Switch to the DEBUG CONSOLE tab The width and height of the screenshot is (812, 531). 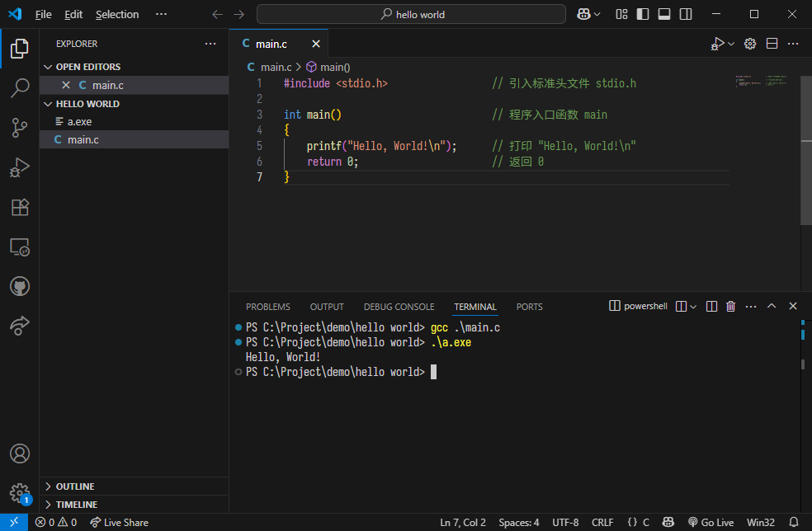coord(399,306)
